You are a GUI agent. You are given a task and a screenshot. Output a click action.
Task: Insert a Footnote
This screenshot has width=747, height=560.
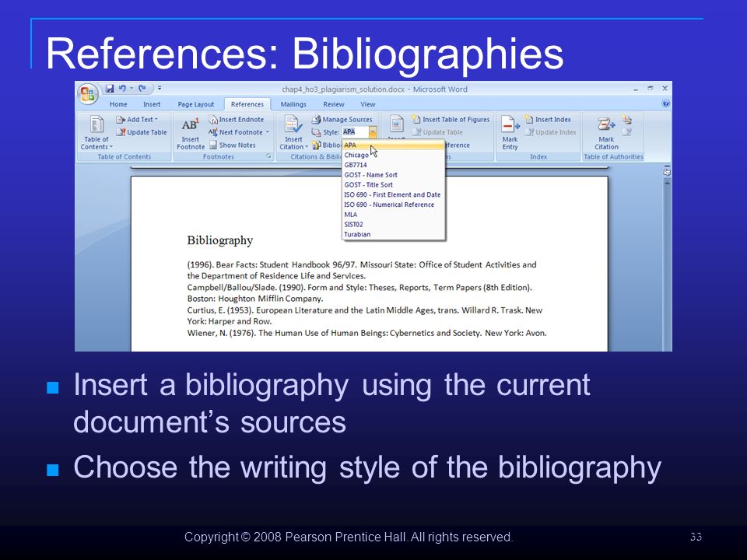(190, 133)
